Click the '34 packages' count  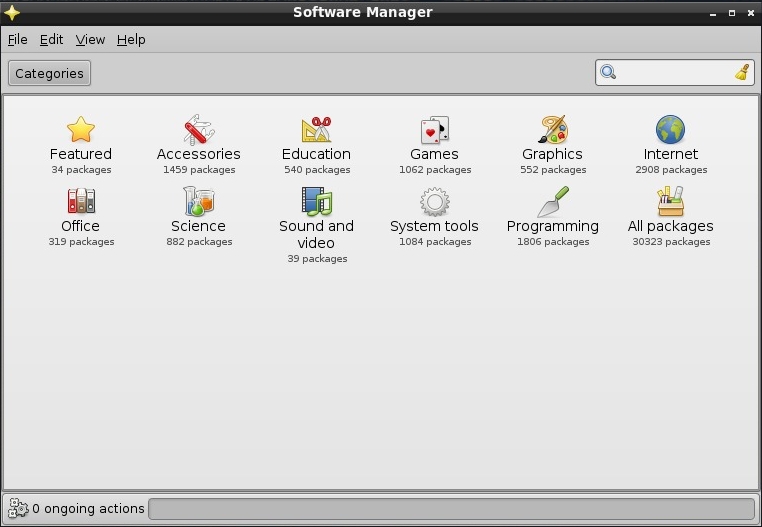(x=81, y=170)
